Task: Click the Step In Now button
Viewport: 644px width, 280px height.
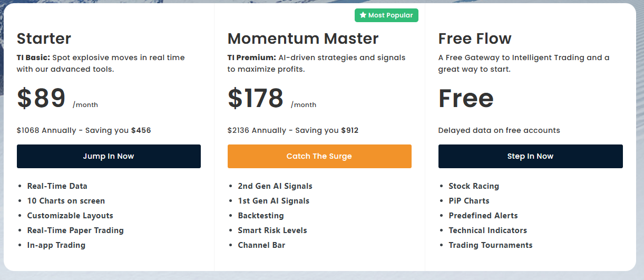Action: coord(530,156)
